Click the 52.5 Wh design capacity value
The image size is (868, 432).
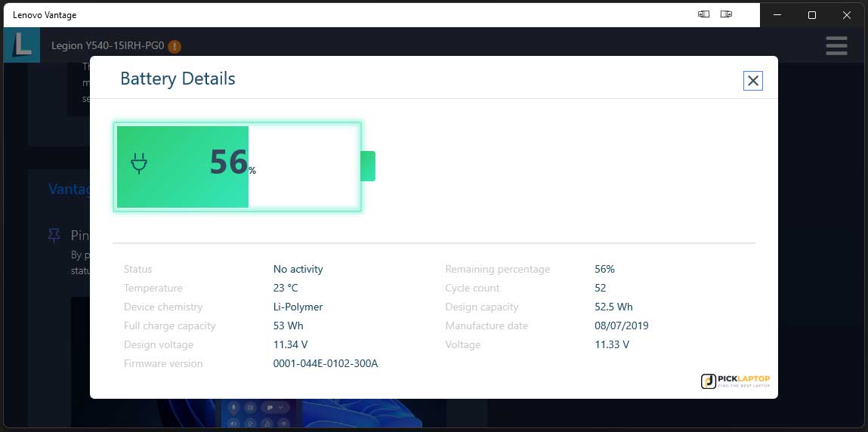(x=613, y=307)
